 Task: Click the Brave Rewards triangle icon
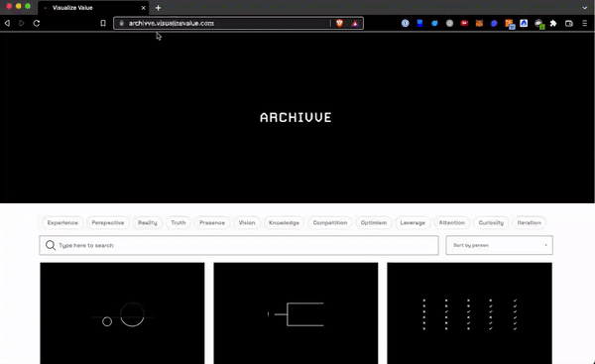click(x=355, y=24)
